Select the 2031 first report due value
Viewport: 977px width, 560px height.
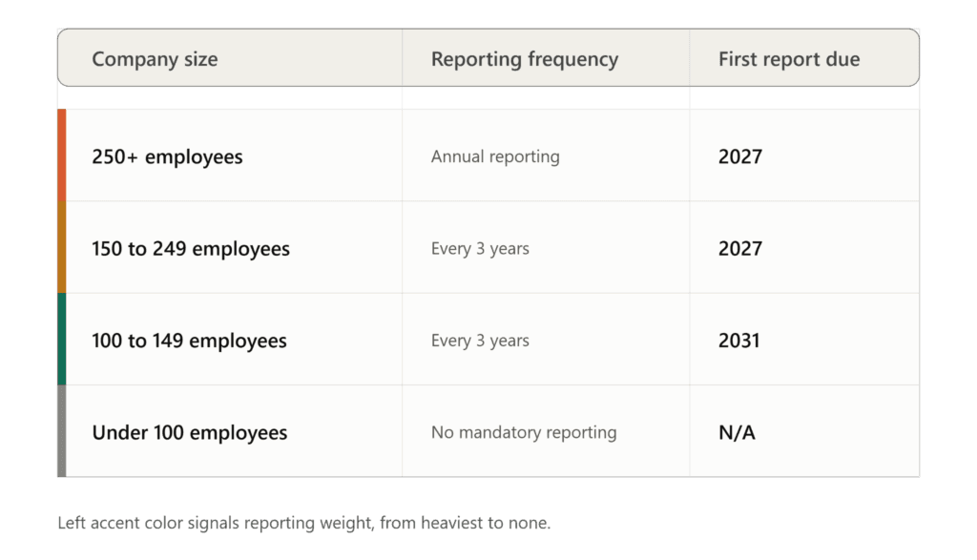click(x=739, y=341)
